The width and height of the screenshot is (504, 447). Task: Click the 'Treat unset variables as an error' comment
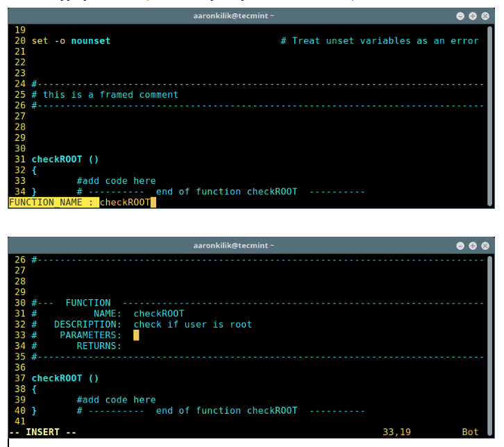(x=379, y=41)
